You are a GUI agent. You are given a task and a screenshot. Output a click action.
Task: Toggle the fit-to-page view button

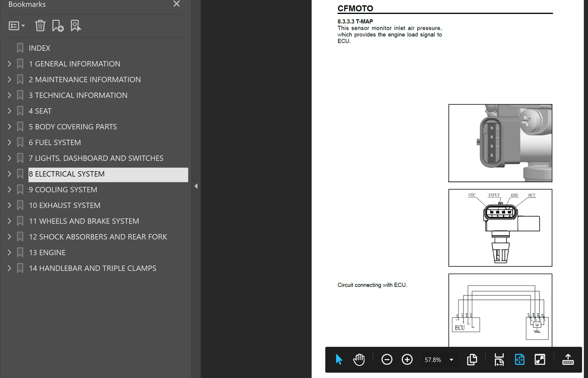520,360
